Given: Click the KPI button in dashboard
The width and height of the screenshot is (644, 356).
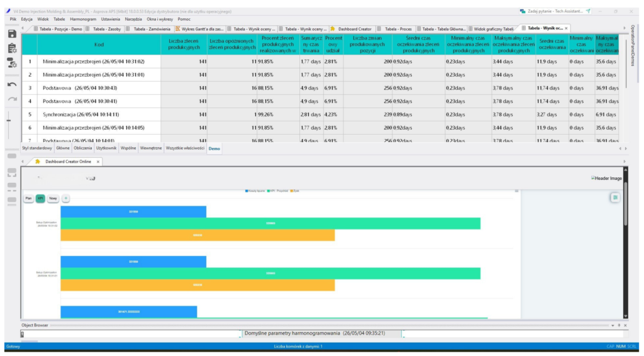Looking at the screenshot, I should (x=40, y=198).
